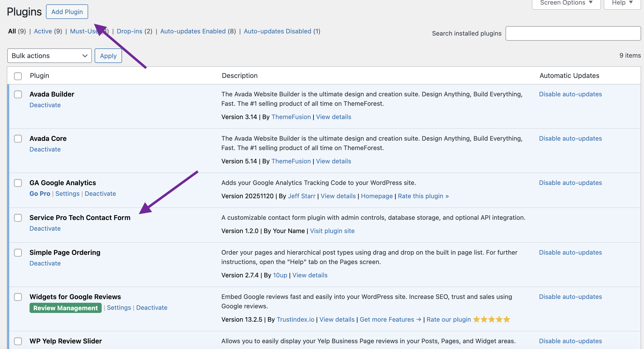Open Settings for GA Google Analytics
The height and width of the screenshot is (349, 644).
click(x=67, y=194)
